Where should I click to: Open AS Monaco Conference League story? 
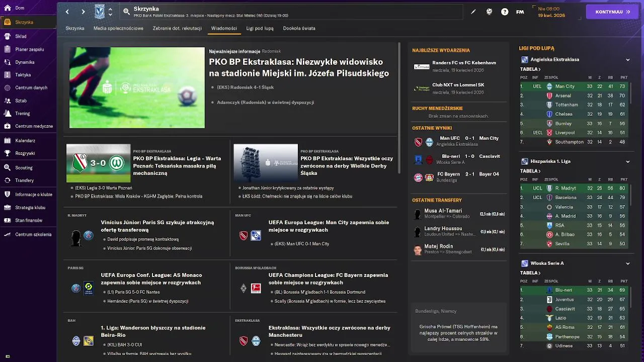click(151, 279)
